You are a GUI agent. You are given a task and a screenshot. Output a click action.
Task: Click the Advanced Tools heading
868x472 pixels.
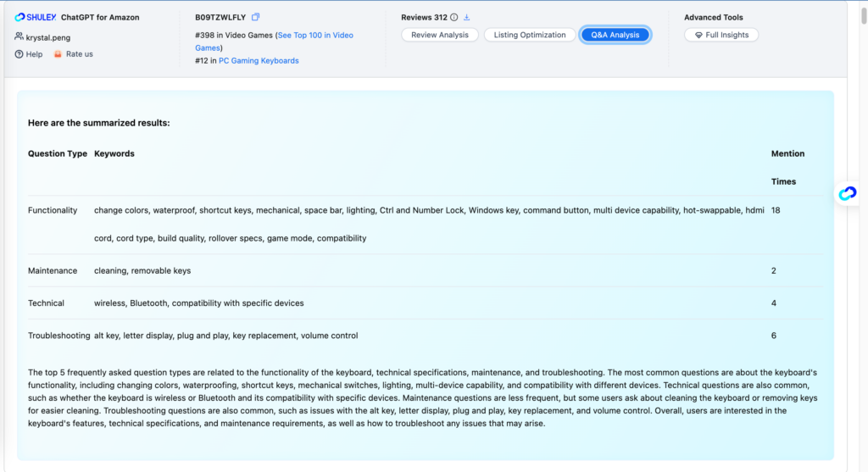[x=714, y=17]
